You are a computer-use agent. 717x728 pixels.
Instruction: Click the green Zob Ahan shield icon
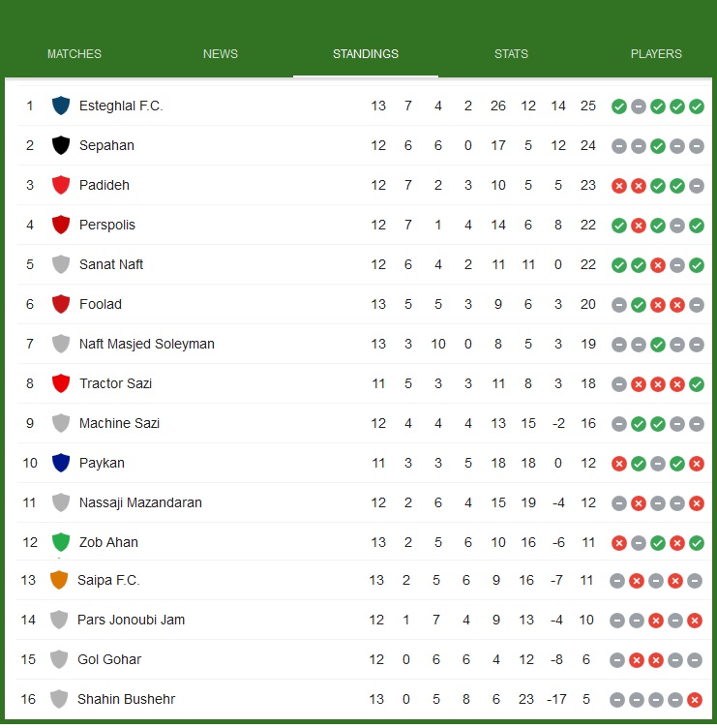point(61,542)
